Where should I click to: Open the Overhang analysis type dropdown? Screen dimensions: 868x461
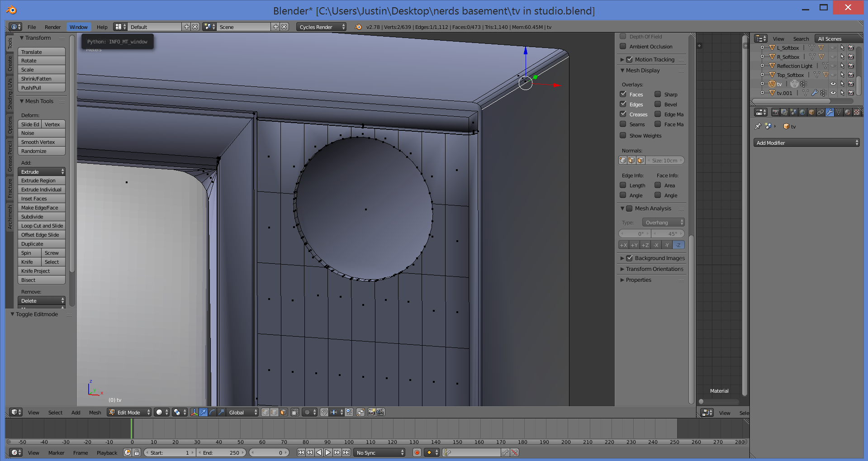[x=664, y=222]
